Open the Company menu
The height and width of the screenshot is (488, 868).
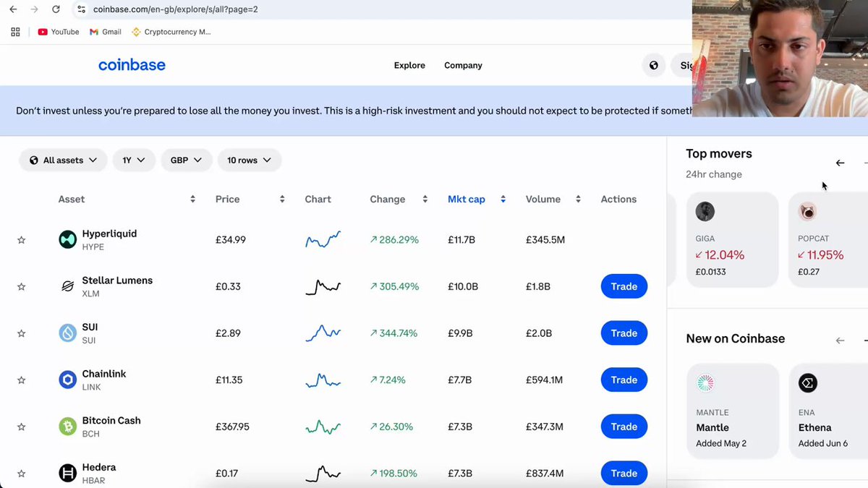pyautogui.click(x=463, y=65)
